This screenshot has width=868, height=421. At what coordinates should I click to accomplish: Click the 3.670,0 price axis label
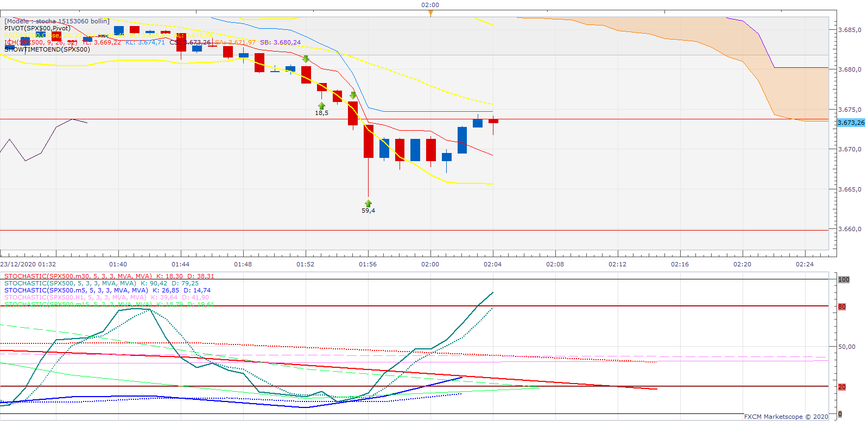850,149
